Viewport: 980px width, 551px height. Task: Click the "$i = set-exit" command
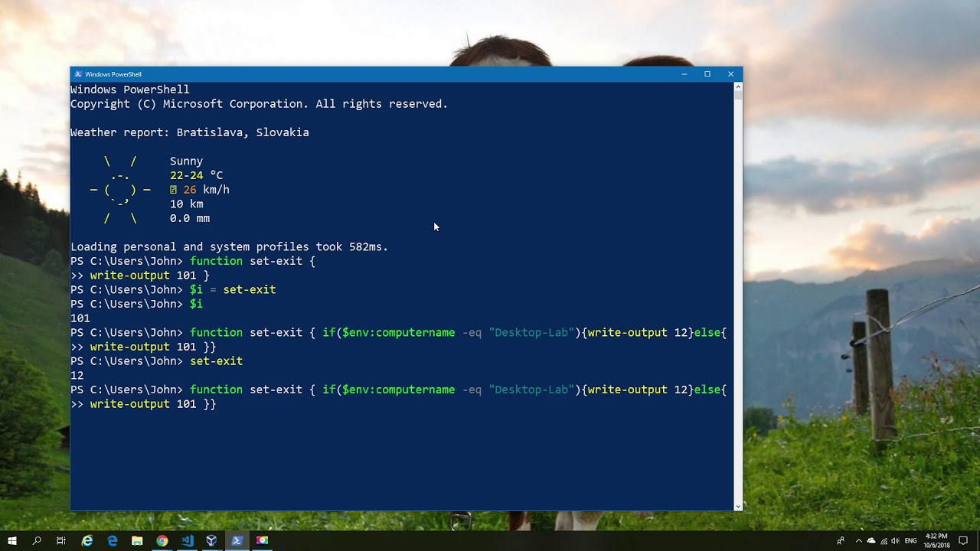coord(233,290)
